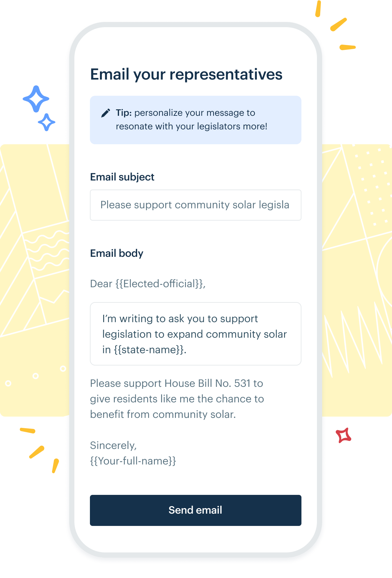Click the Email body label
Image resolution: width=392 pixels, height=578 pixels.
(x=117, y=253)
